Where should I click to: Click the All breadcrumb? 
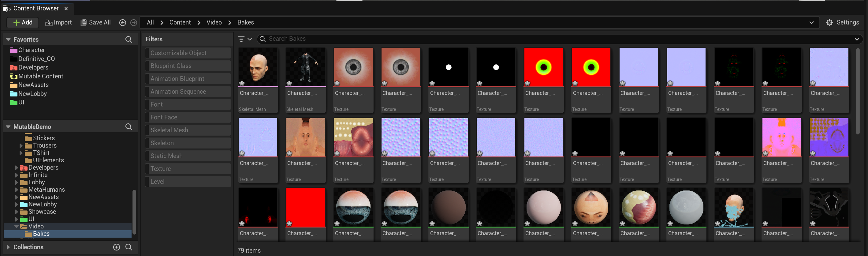pos(150,22)
